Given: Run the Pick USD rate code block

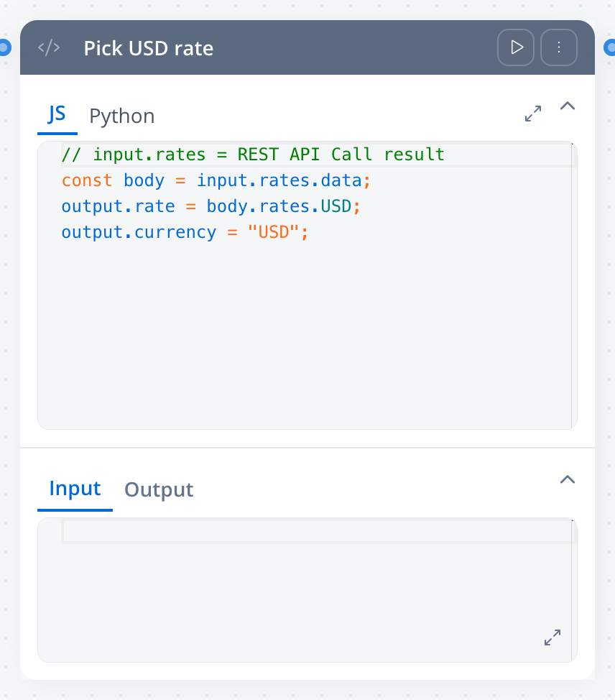Looking at the screenshot, I should (x=515, y=47).
